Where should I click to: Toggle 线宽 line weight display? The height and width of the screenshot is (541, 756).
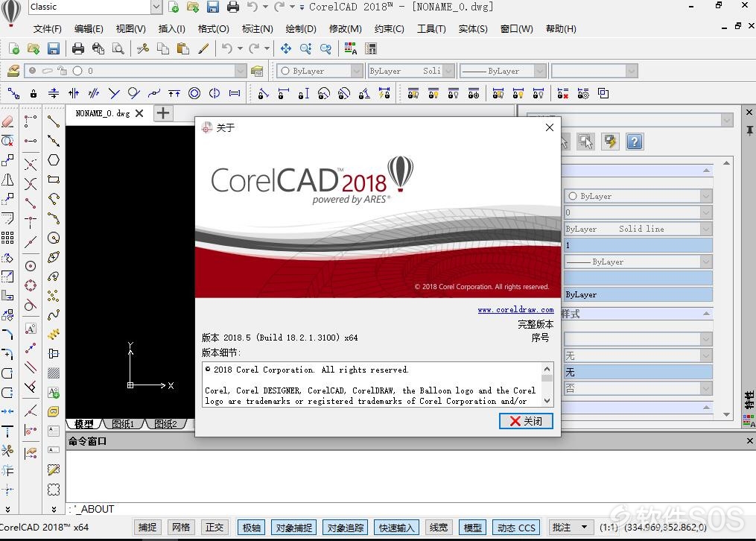pos(439,528)
